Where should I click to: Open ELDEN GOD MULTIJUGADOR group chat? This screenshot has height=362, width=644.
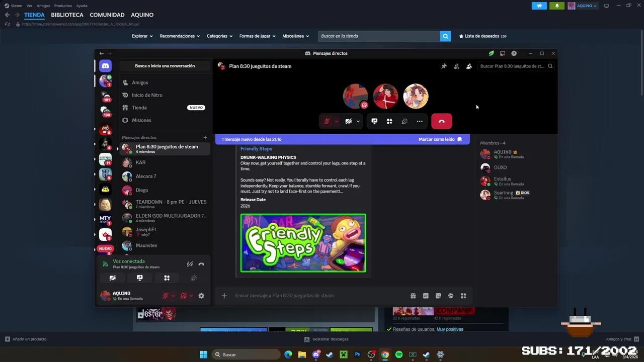[165, 218]
